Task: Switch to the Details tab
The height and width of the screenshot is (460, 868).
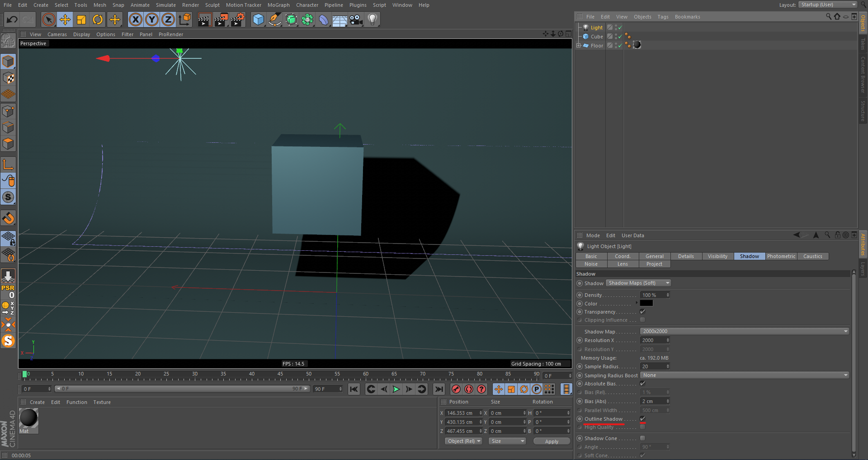Action: point(686,256)
